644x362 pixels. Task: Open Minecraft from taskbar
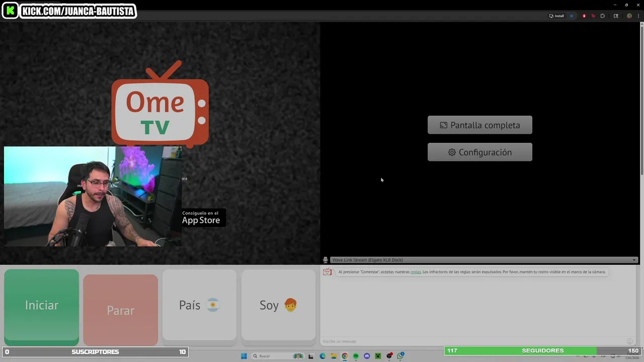[x=378, y=356]
